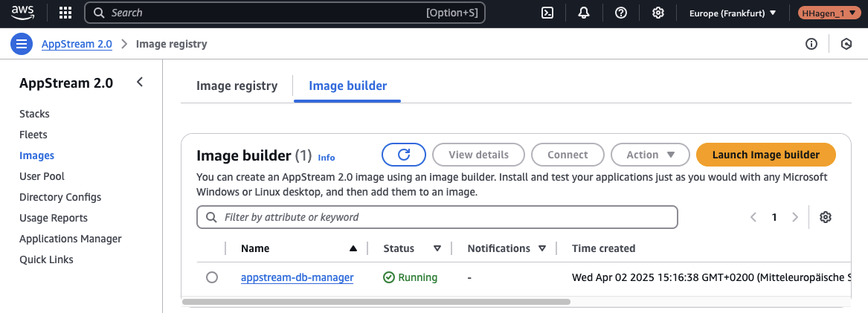868x313 pixels.
Task: Click the Image registry breadcrumb text
Action: [x=172, y=44]
